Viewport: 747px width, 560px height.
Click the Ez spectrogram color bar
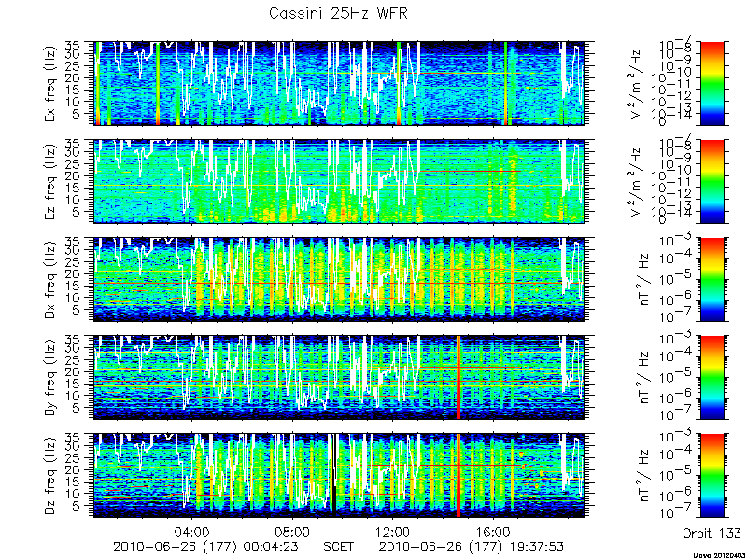tap(712, 181)
